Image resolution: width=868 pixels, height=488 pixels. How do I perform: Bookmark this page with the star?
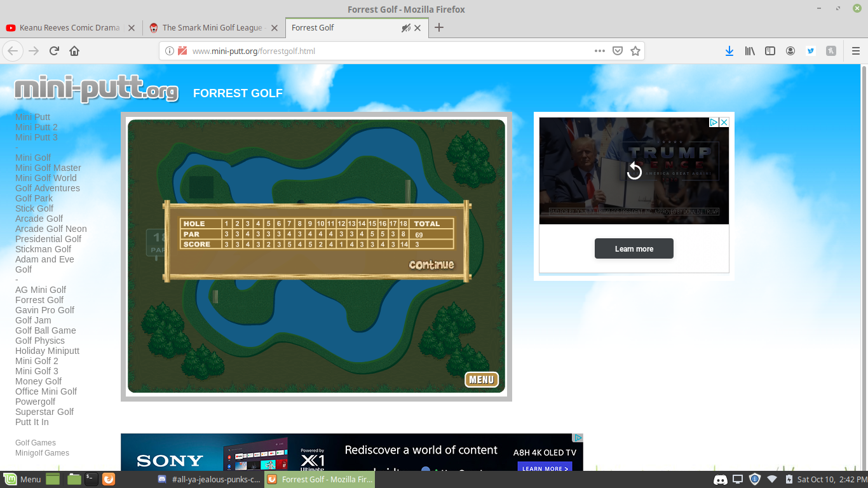[635, 51]
